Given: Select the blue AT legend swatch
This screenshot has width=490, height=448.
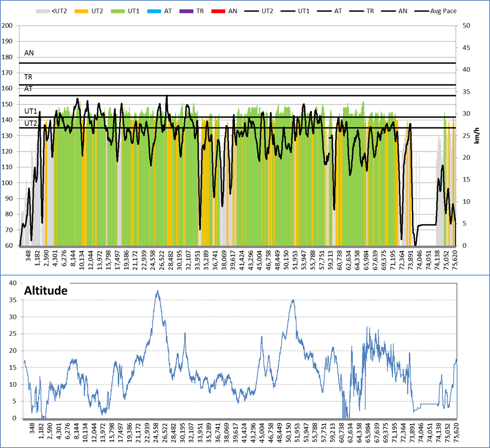Looking at the screenshot, I should tap(155, 11).
